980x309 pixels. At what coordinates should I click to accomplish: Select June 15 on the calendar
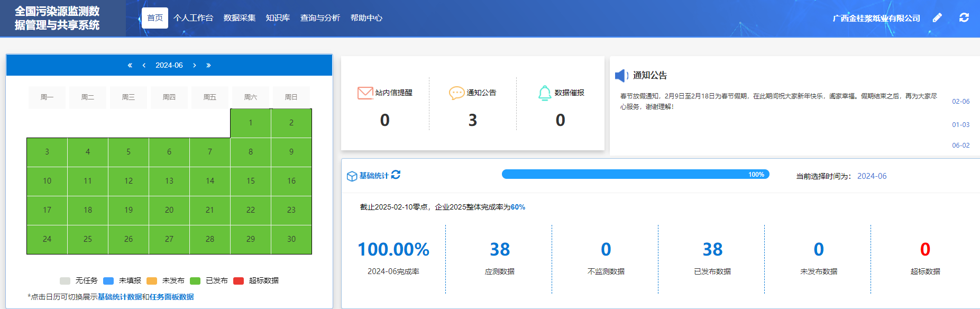click(x=251, y=181)
